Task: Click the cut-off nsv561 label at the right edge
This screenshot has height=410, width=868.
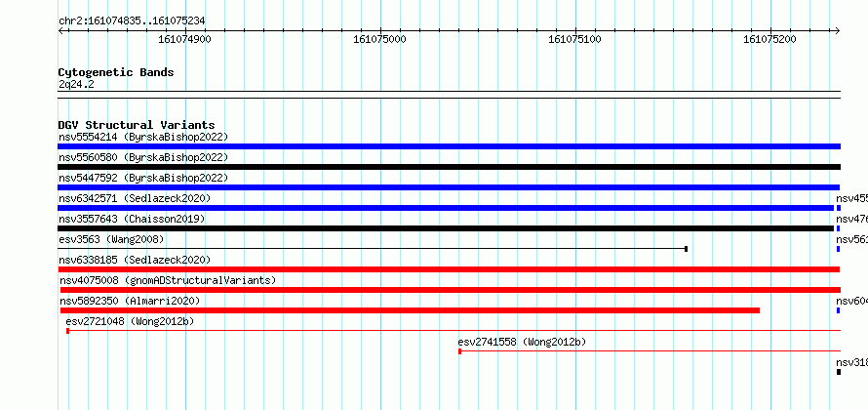Action: tap(852, 239)
